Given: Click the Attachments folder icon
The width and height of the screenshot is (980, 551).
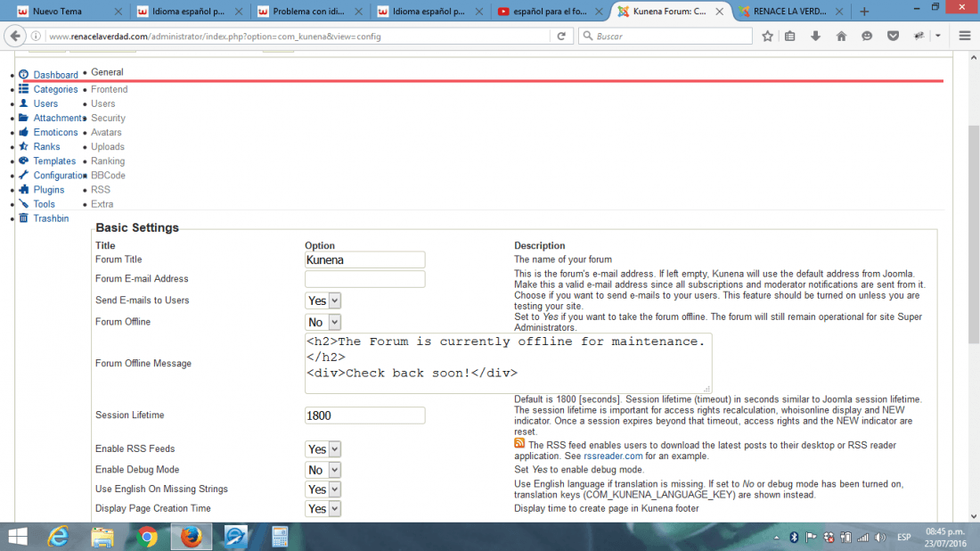Looking at the screenshot, I should point(24,118).
